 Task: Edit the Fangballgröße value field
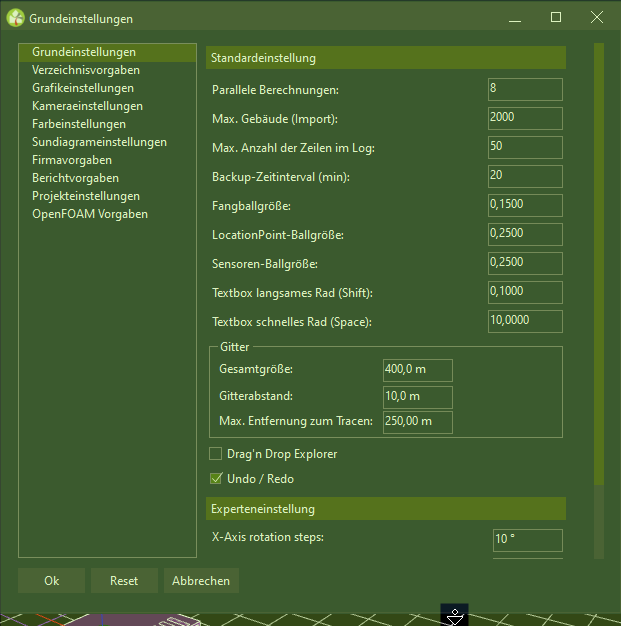525,205
